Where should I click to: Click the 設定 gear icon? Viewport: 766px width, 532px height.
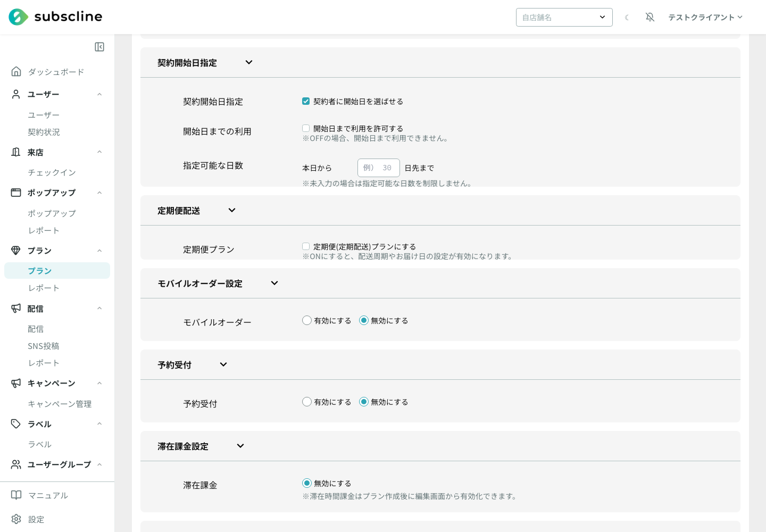16,519
